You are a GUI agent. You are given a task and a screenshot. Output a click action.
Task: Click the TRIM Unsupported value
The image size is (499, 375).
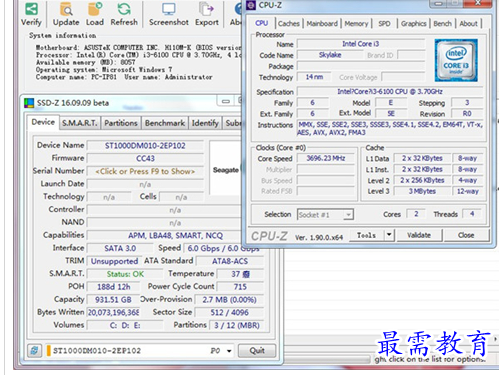pyautogui.click(x=114, y=261)
